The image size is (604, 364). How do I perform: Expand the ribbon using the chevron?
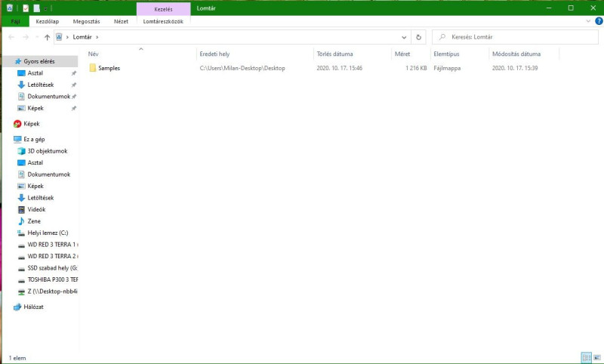coord(588,21)
